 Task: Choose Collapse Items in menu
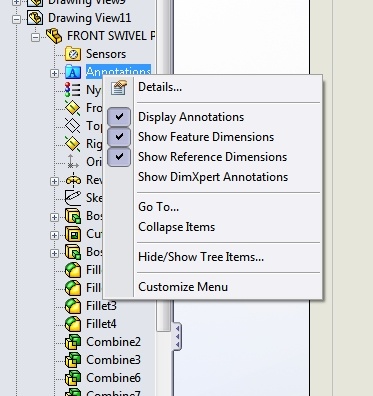177,227
